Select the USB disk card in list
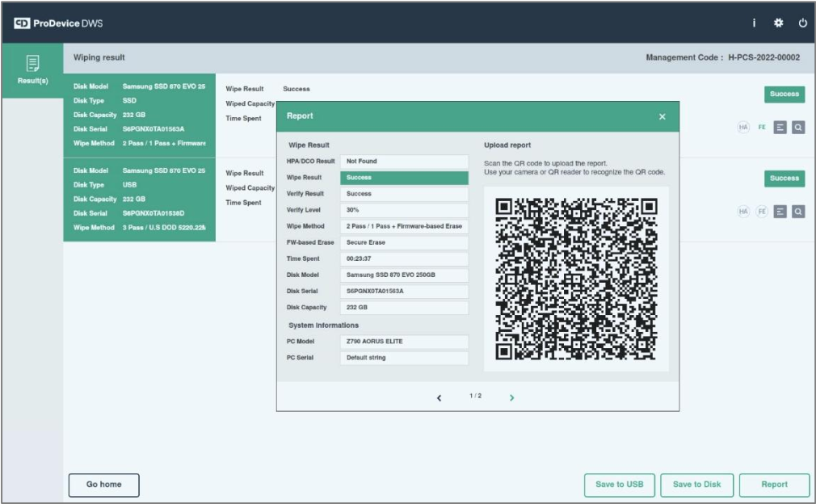Screen dimensions: 816x504 click(140, 199)
